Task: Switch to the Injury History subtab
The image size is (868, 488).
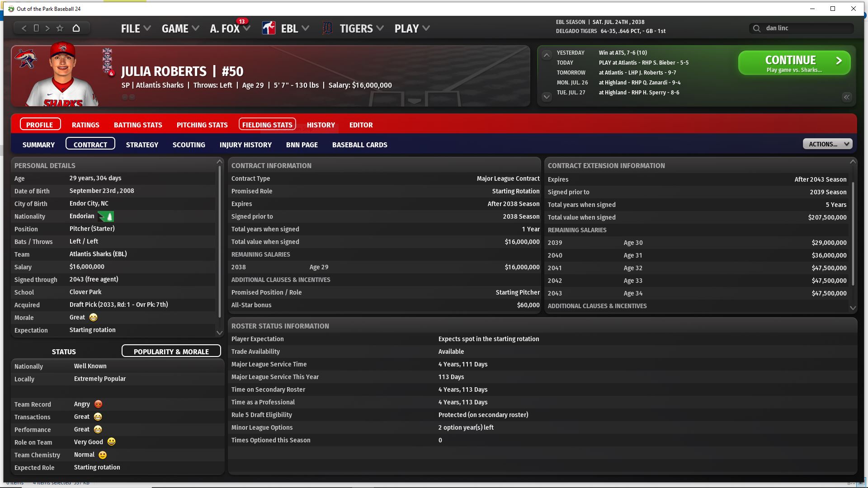Action: [245, 145]
